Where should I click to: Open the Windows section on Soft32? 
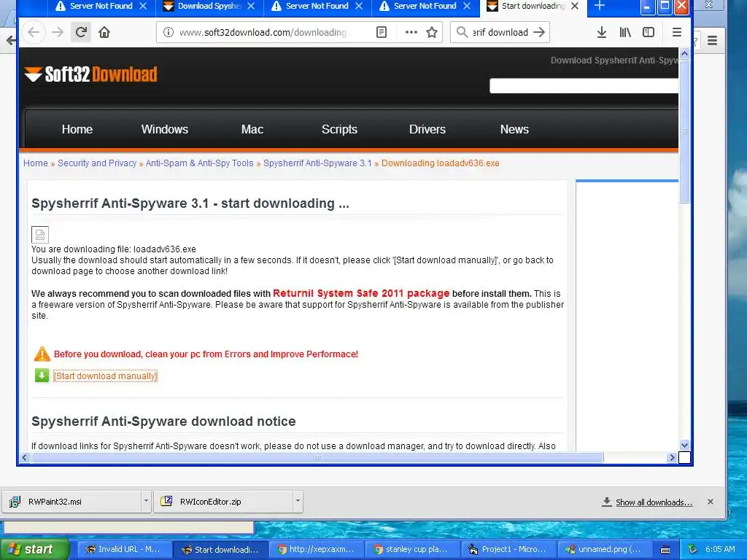tap(165, 129)
